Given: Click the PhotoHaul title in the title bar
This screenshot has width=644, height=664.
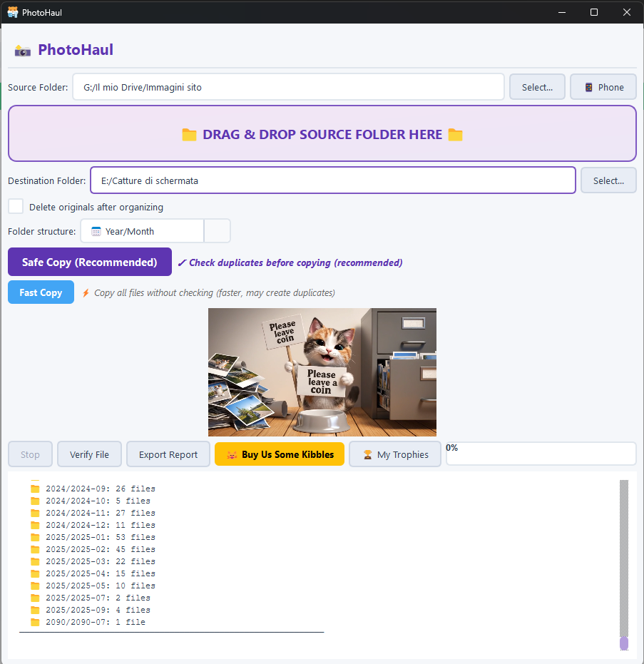Looking at the screenshot, I should (41, 12).
